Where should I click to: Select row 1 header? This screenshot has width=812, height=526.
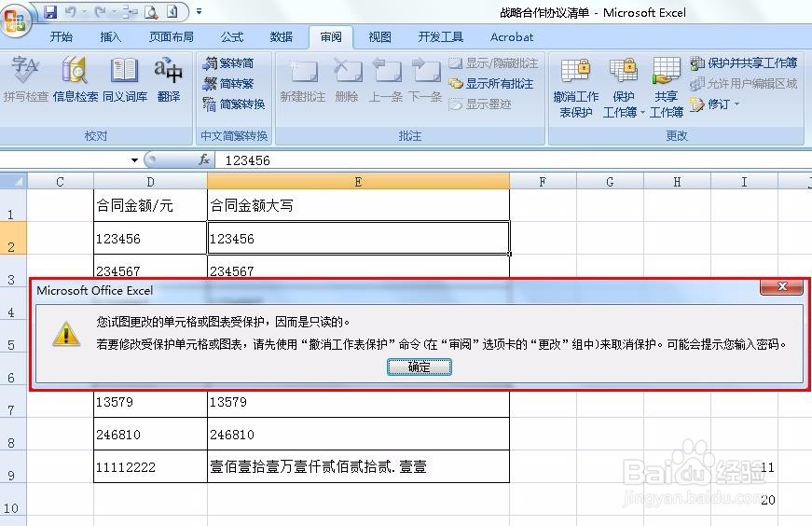click(x=13, y=206)
